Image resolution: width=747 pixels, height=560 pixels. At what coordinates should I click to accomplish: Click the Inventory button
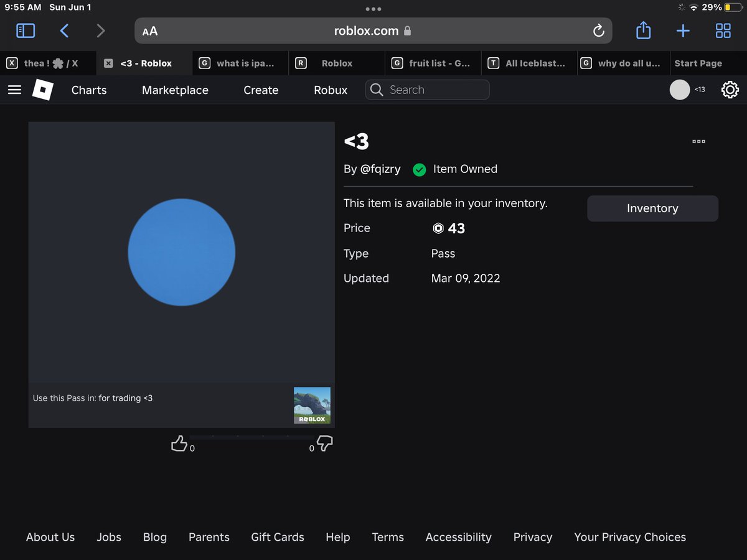tap(652, 208)
